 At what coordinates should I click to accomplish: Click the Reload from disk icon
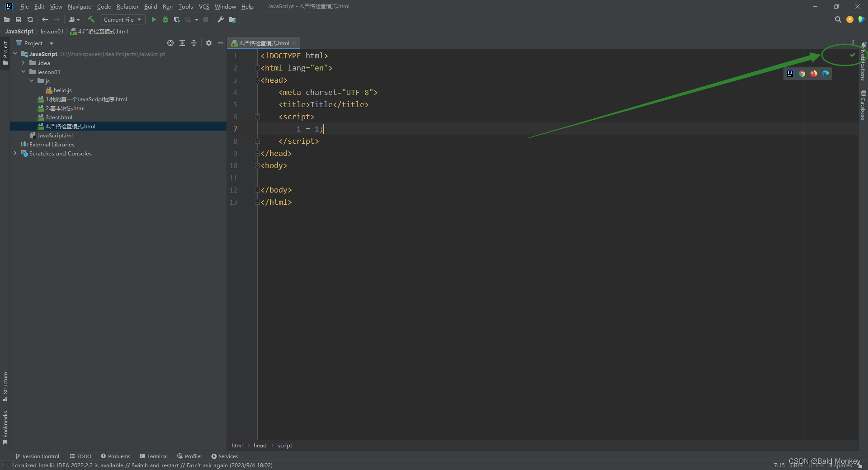[x=30, y=19]
